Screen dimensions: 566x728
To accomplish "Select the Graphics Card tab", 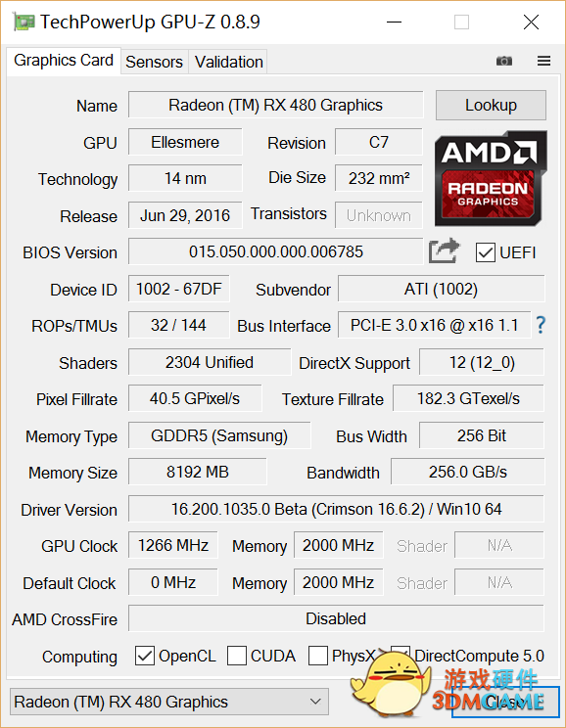I will pos(64,61).
